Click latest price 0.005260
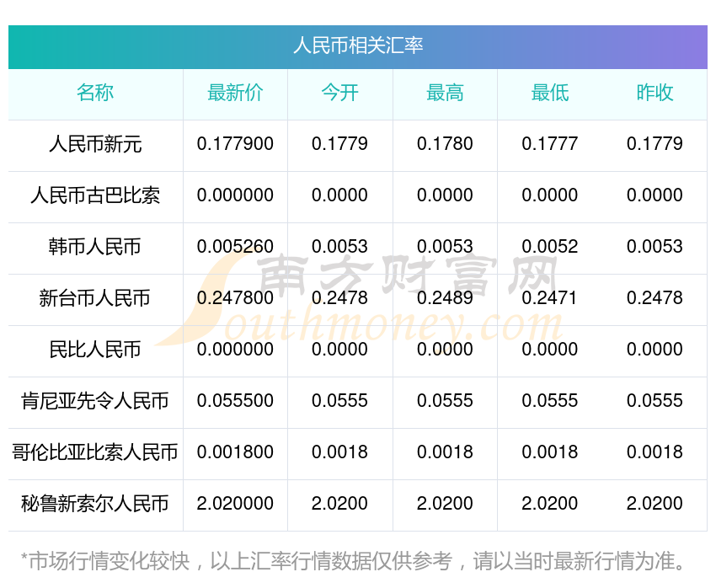Screen dimensions: 716x588 (x=235, y=247)
